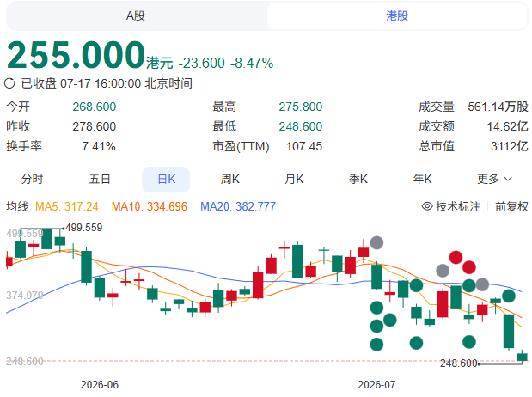Click the MA5: 317.24 indicator label
The width and height of the screenshot is (532, 397).
67,206
